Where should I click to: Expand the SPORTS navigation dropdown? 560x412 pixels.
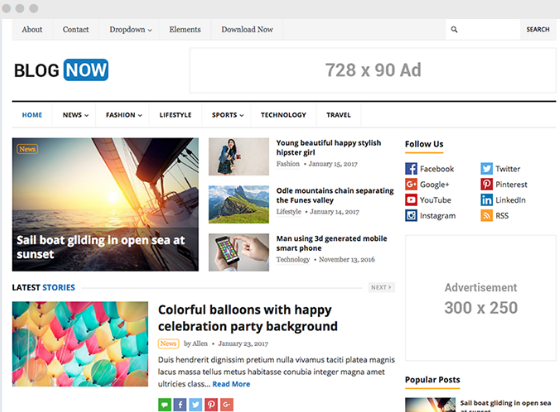(x=228, y=115)
